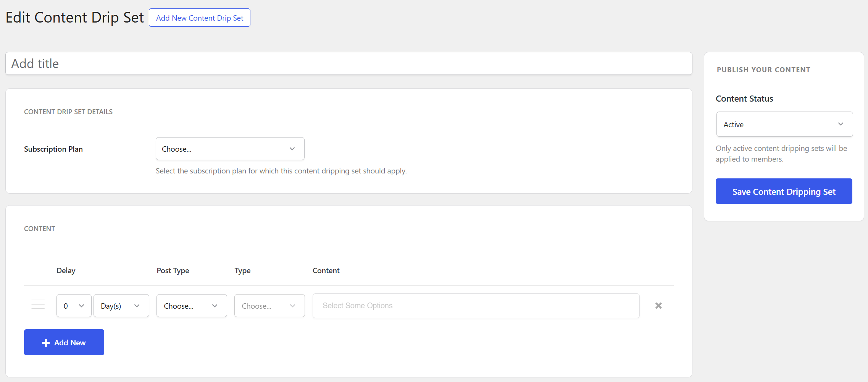Open the Day(s) delay unit dropdown
This screenshot has height=382, width=868.
(121, 306)
